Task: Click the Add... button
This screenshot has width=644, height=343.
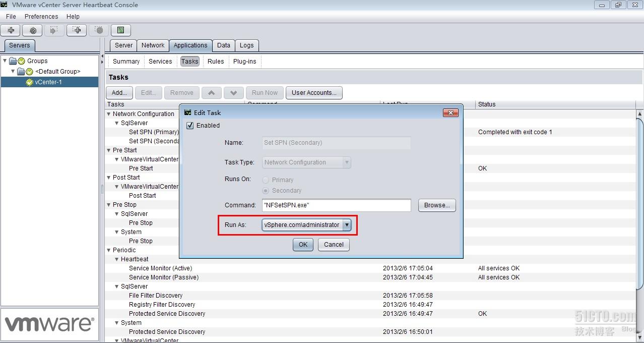Action: [x=119, y=93]
